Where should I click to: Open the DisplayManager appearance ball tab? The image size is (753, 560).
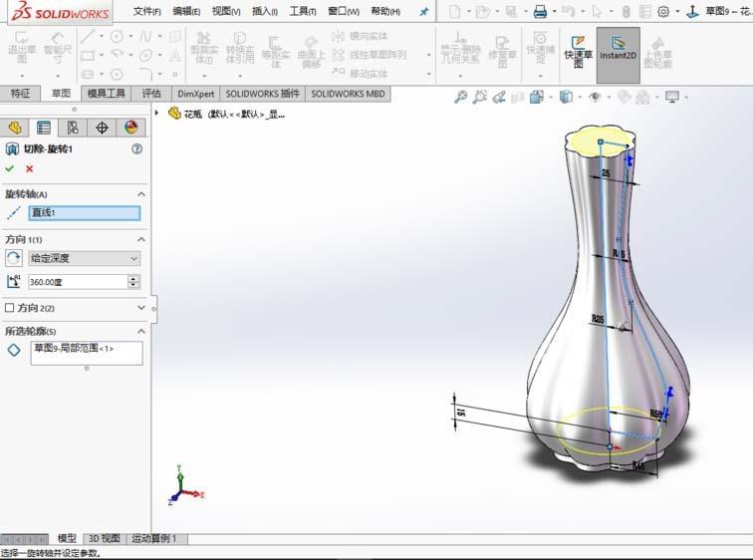(130, 128)
